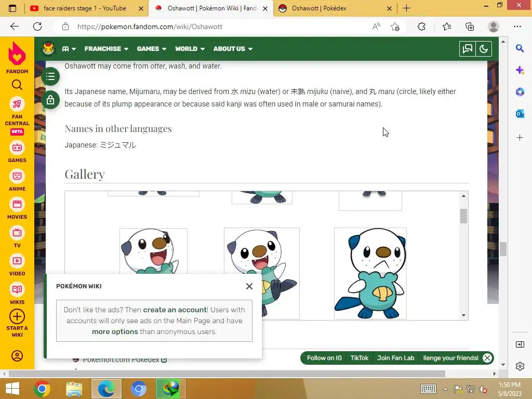Click the Pokémon Wiki Pikachu logo
This screenshot has width=532, height=399.
[x=48, y=48]
